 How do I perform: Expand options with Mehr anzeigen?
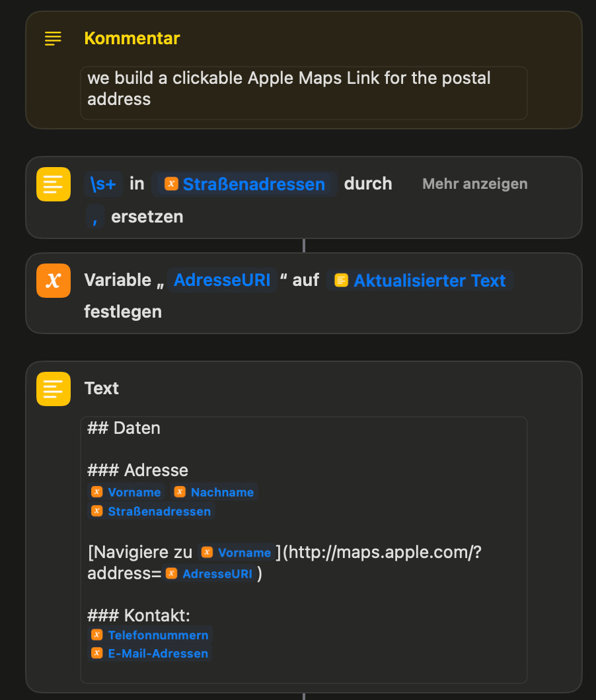[474, 184]
